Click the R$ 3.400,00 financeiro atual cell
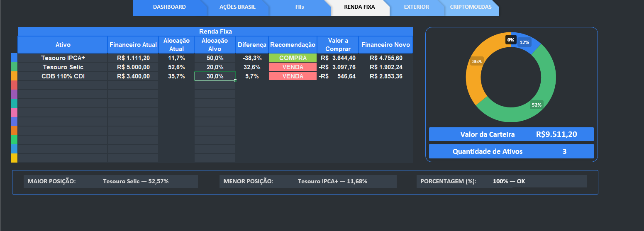This screenshot has height=231, width=644. pos(133,76)
